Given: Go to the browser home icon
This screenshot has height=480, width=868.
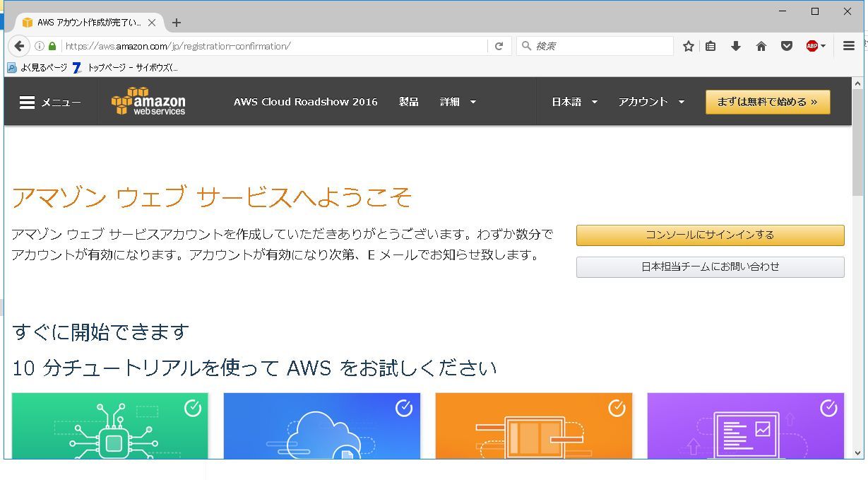Looking at the screenshot, I should 761,46.
